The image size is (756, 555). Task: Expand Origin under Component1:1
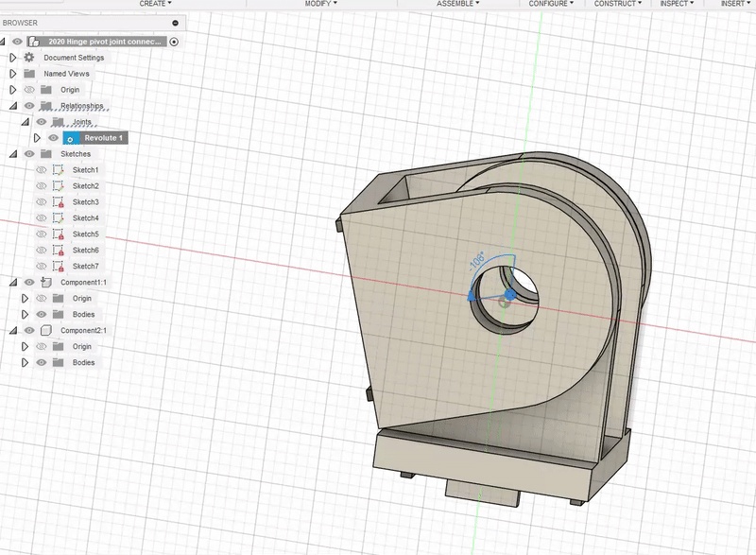(x=26, y=299)
